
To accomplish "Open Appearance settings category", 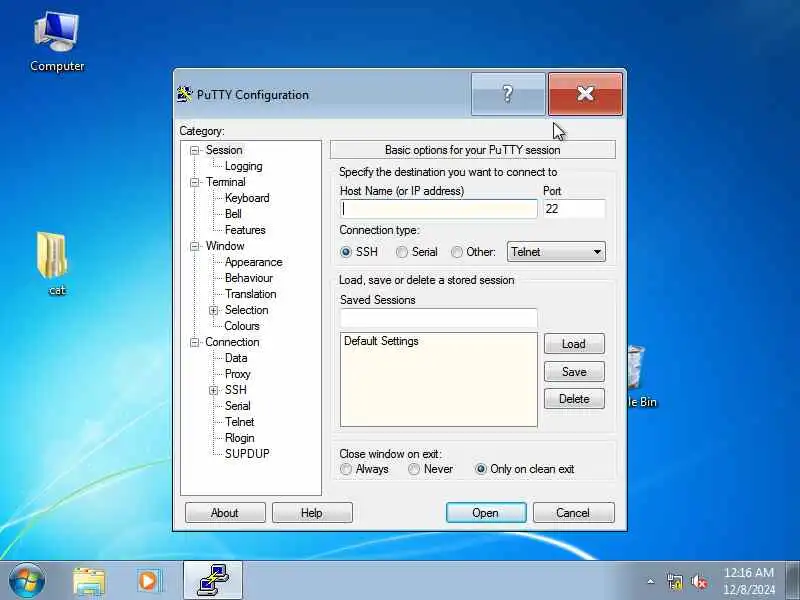I will (x=253, y=262).
